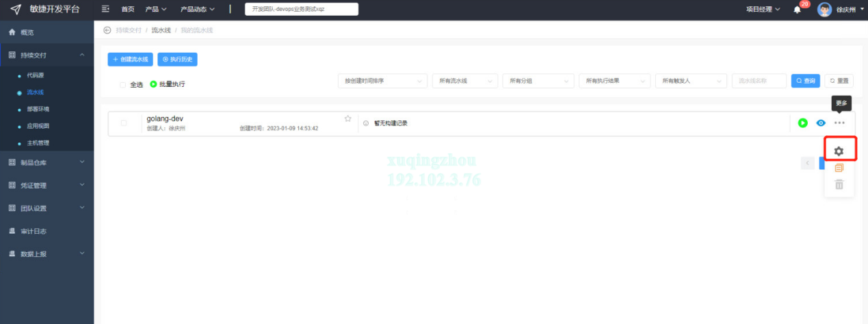Open the 按创建时间排序 sort dropdown
This screenshot has height=324, width=868.
click(x=382, y=81)
